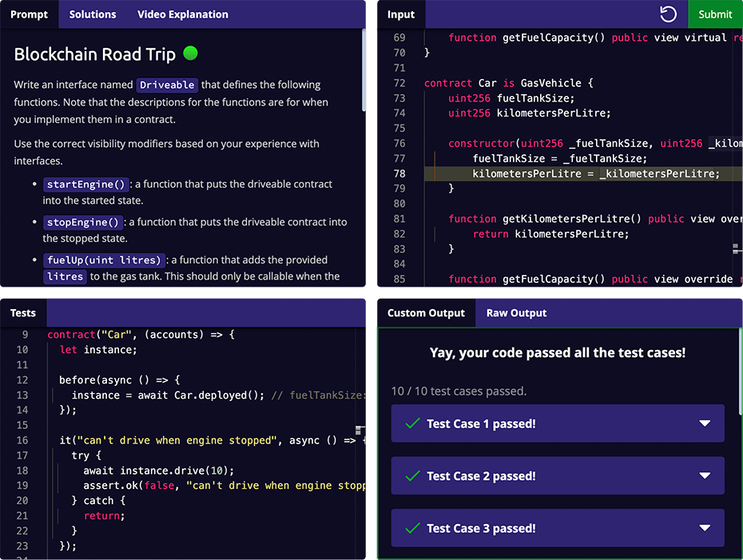Select the Prompt tab
The width and height of the screenshot is (743, 560).
(x=29, y=14)
